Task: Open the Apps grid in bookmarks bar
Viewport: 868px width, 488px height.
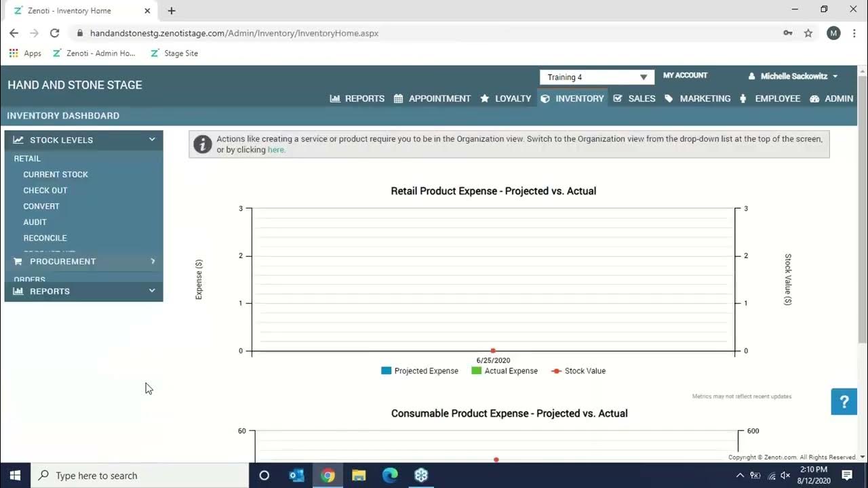Action: pos(25,53)
